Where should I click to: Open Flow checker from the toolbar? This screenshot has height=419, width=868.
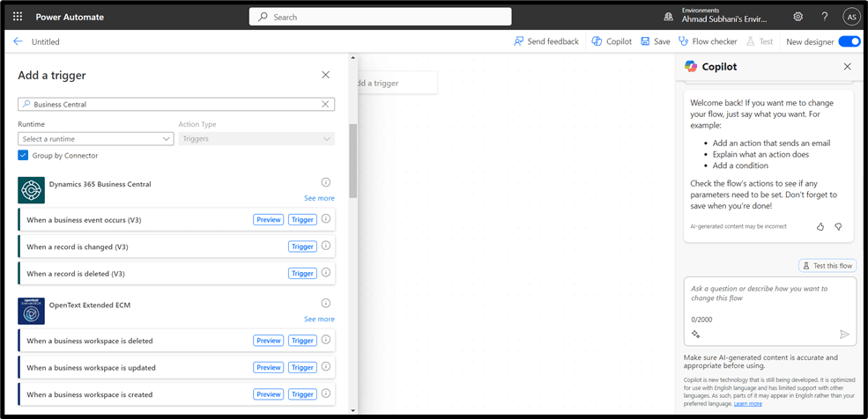click(x=707, y=41)
